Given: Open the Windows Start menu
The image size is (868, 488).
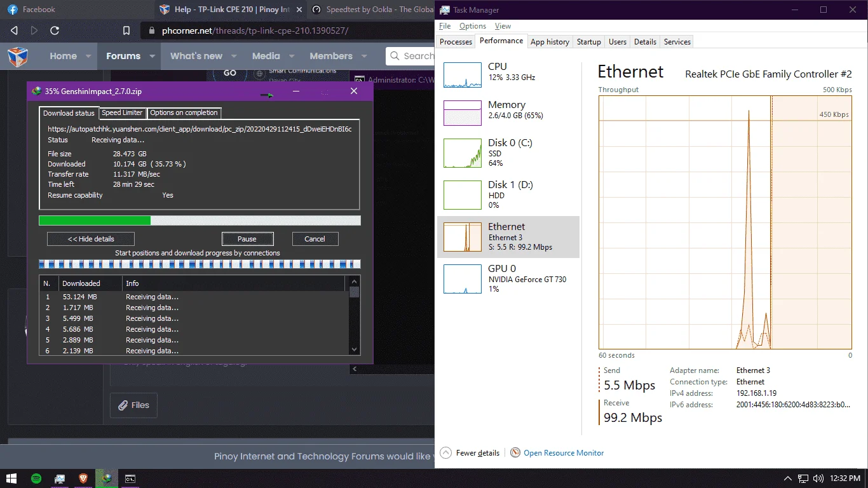Looking at the screenshot, I should pyautogui.click(x=11, y=478).
